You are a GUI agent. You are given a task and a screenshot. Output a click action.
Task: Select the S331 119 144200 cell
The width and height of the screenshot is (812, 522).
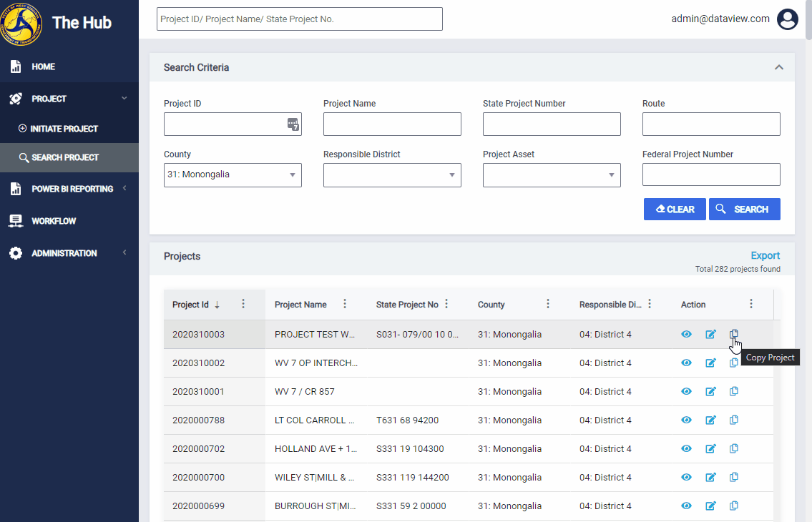(x=417, y=478)
